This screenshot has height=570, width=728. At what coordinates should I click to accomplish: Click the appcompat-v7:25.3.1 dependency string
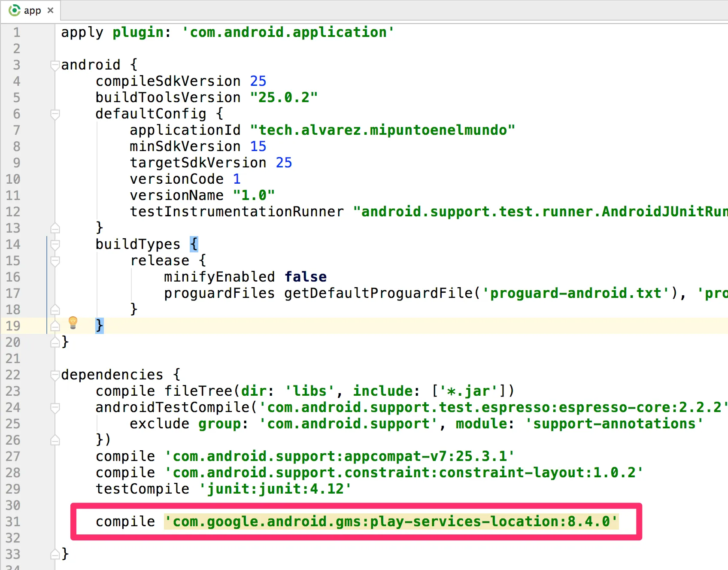click(340, 456)
